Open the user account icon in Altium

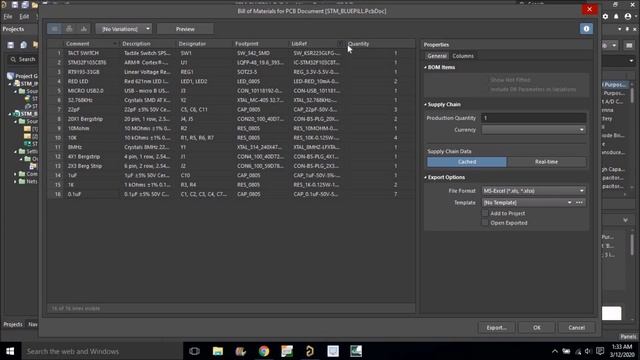628,16
